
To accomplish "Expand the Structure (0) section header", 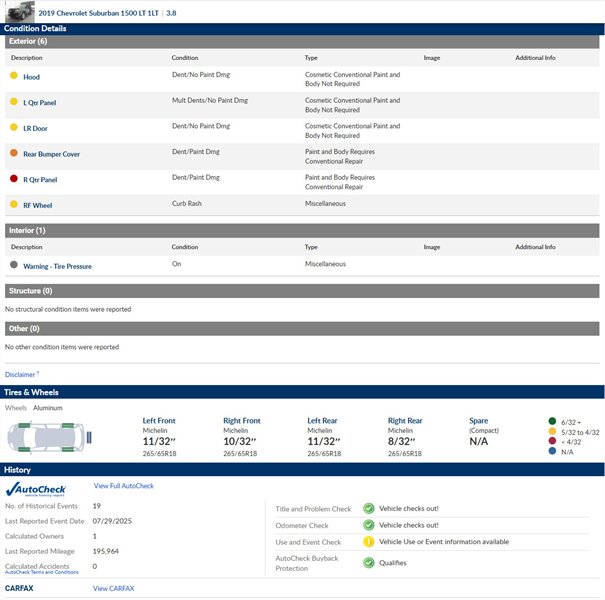I will click(x=300, y=291).
